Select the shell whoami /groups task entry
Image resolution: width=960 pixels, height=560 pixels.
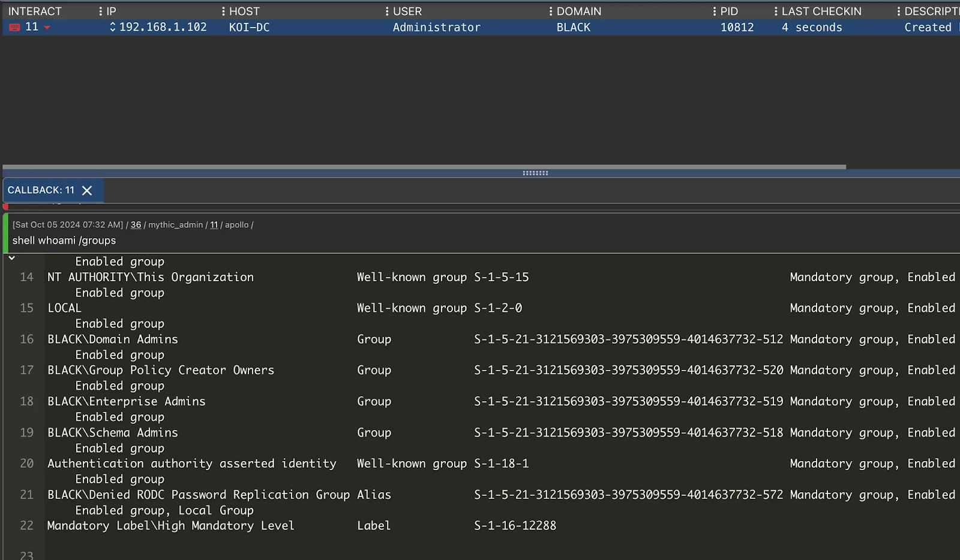(x=64, y=240)
